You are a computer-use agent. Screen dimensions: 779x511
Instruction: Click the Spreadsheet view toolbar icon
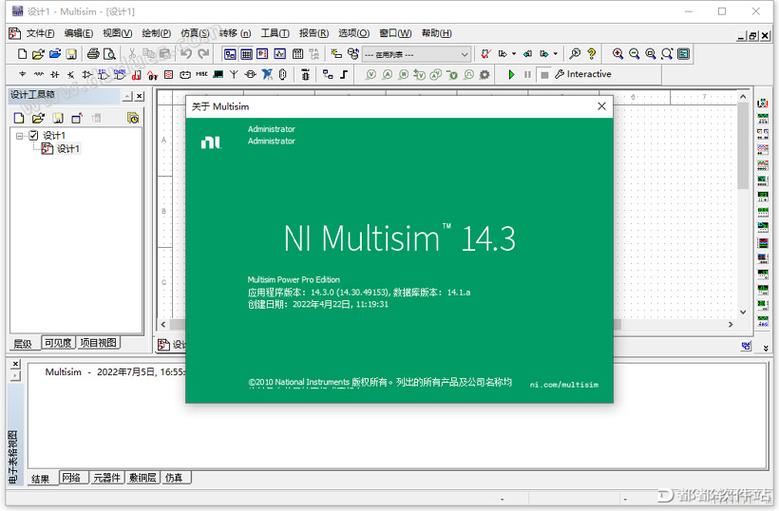tap(246, 54)
